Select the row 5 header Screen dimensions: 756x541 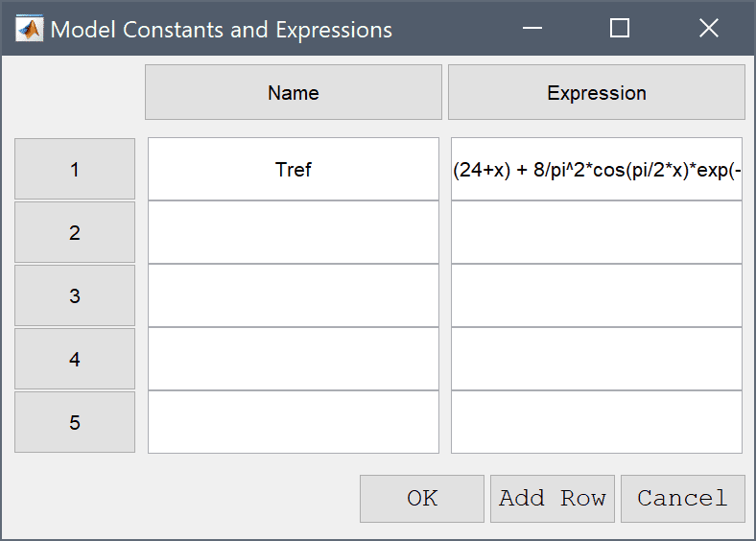pyautogui.click(x=75, y=422)
